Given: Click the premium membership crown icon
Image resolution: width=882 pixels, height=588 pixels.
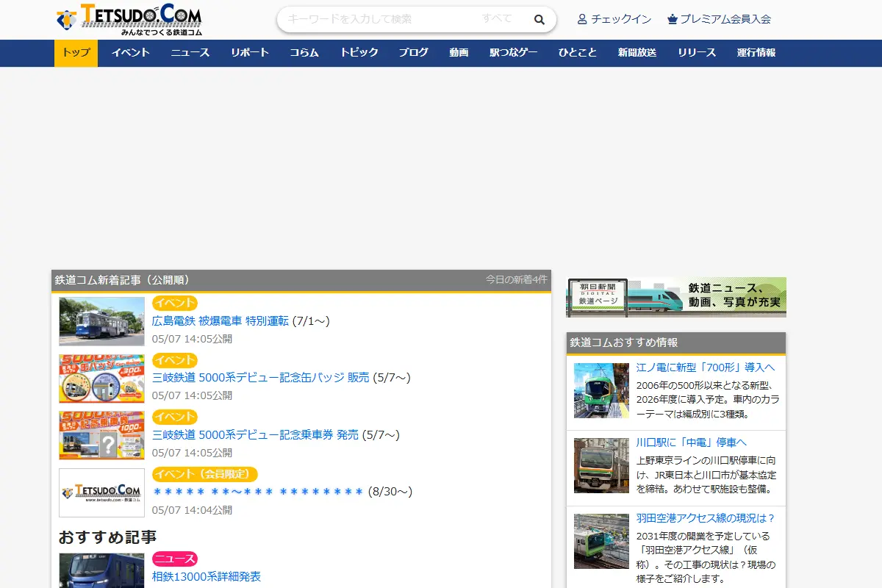Looking at the screenshot, I should [672, 19].
